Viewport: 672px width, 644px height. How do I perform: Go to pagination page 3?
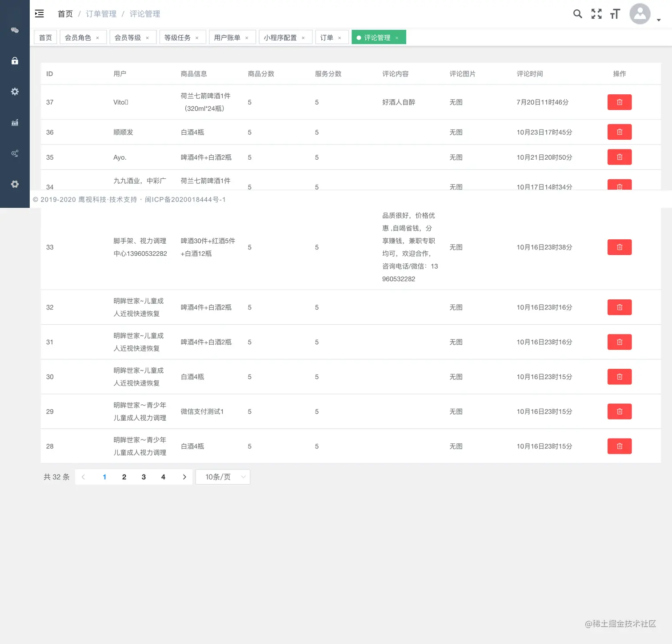coord(144,477)
